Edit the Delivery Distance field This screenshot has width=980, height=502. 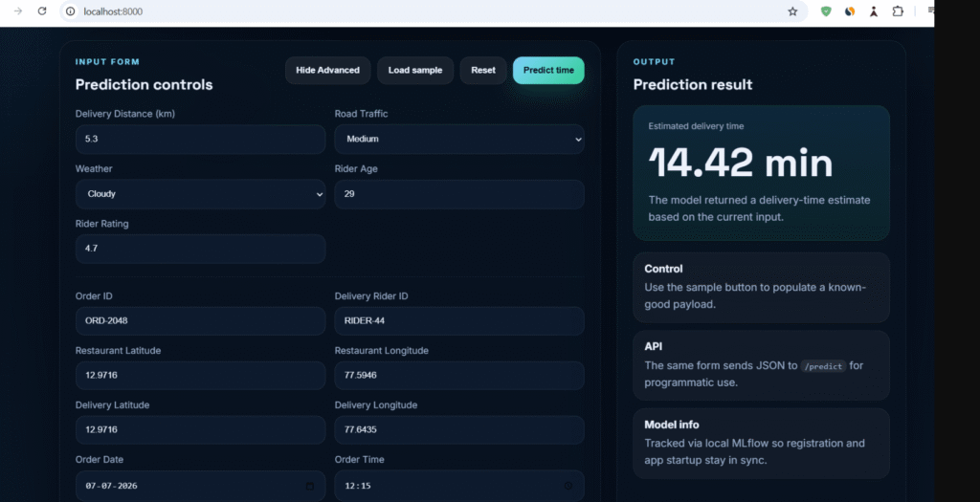click(x=200, y=140)
